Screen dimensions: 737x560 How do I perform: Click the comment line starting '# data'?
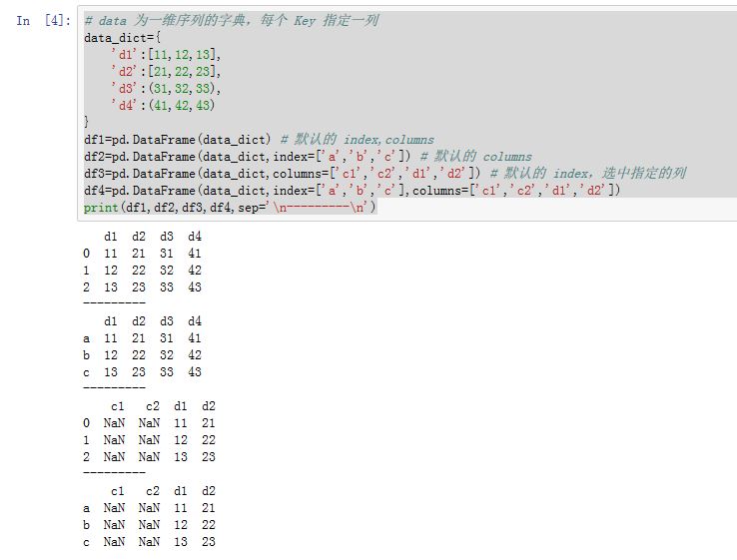click(232, 21)
